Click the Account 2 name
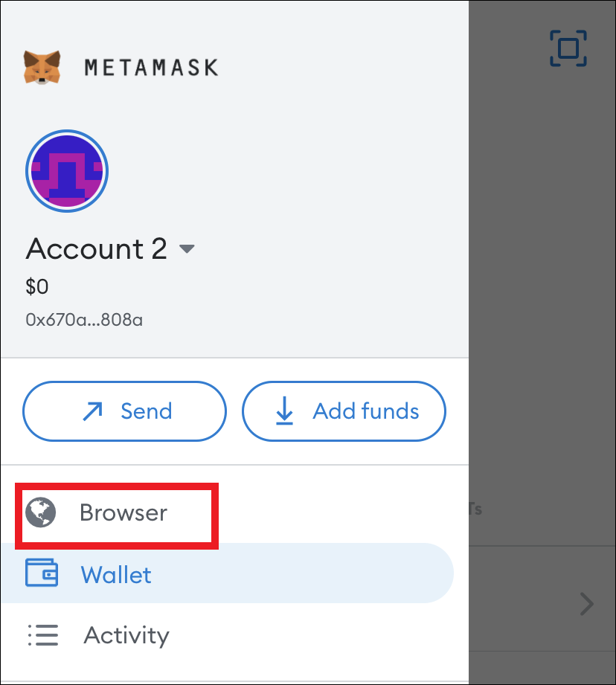This screenshot has height=685, width=616. pos(97,248)
